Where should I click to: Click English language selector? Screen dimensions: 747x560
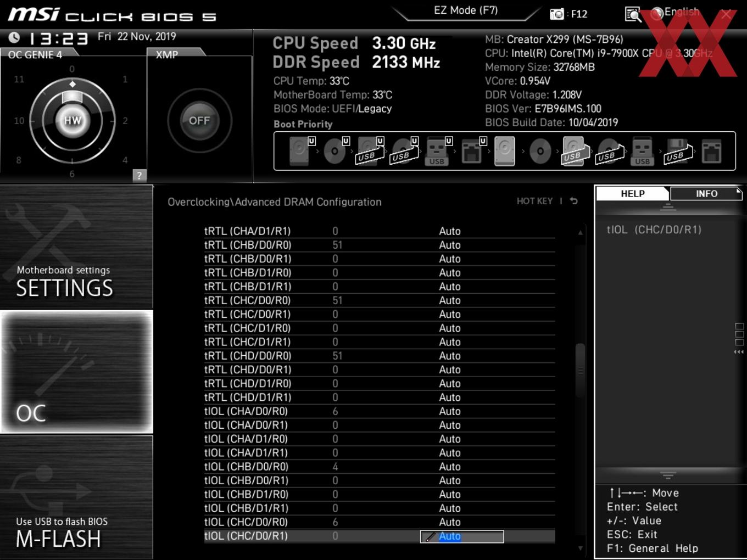click(682, 12)
